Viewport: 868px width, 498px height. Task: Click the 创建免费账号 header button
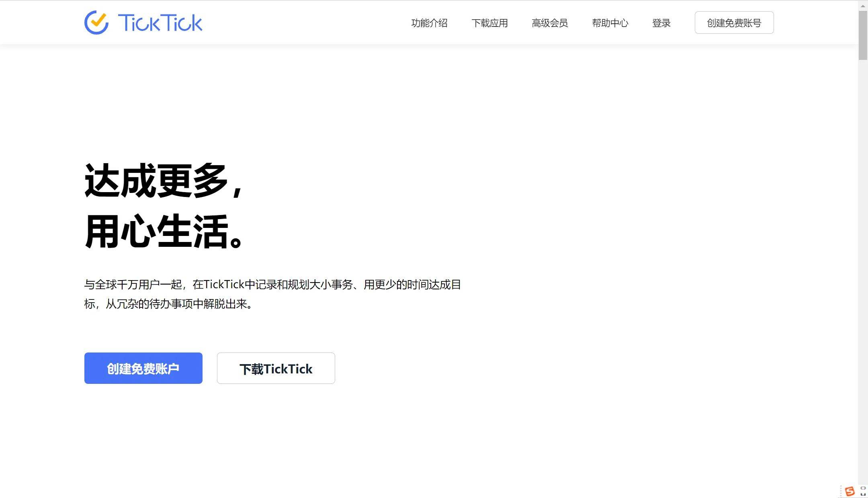coord(734,23)
